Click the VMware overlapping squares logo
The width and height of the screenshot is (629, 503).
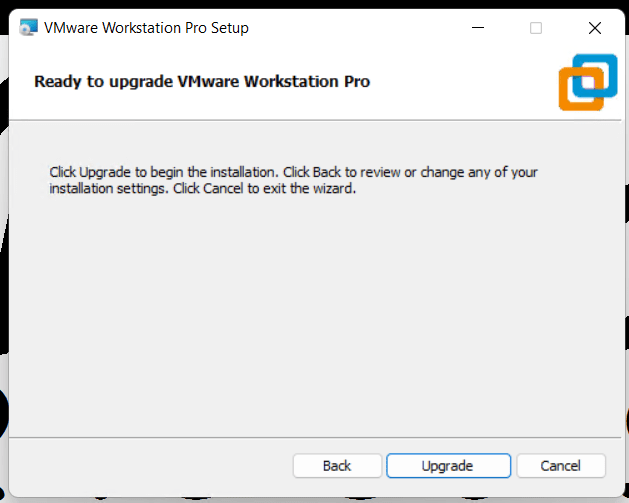click(587, 83)
